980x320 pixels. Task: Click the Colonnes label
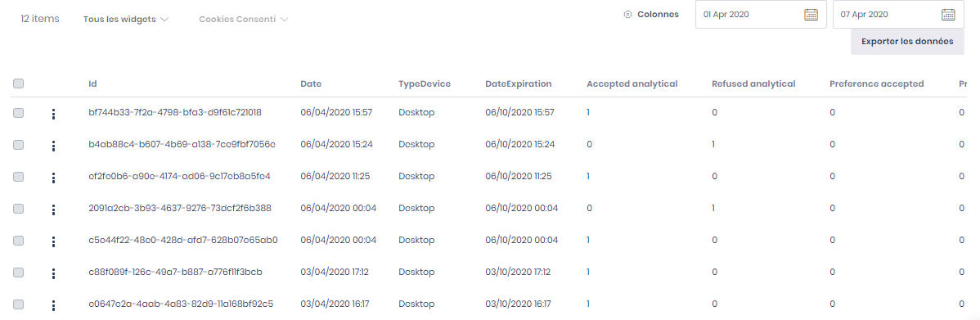[x=659, y=15]
